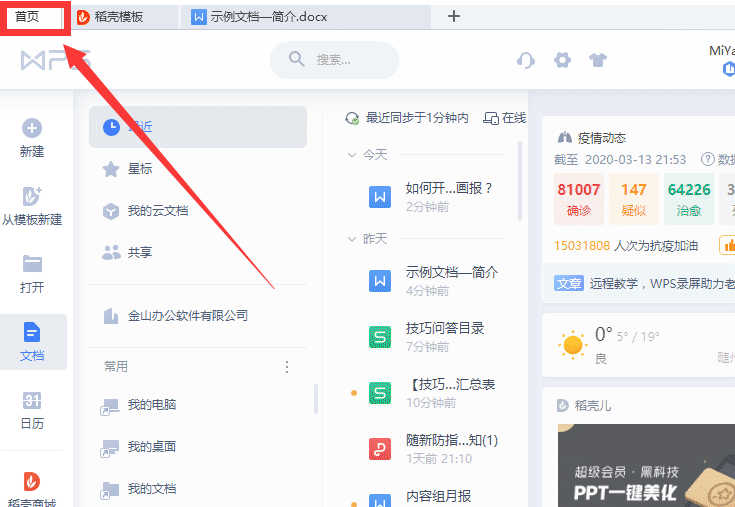Screen dimensions: 735x507
Task: Click the 打开 folder icon
Action: tap(32, 265)
